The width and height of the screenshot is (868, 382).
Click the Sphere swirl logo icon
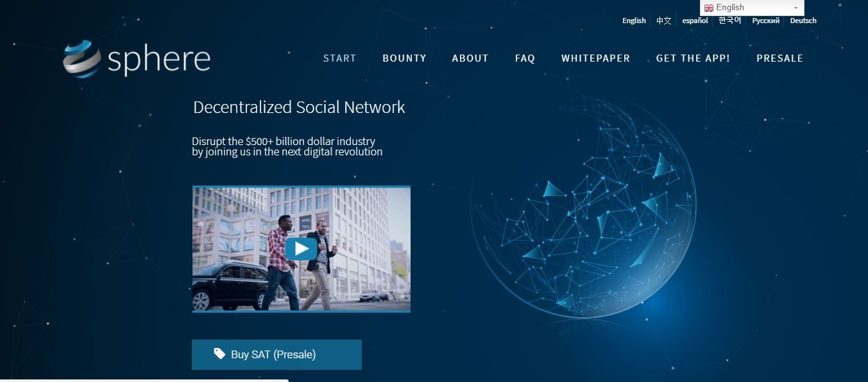tap(82, 59)
